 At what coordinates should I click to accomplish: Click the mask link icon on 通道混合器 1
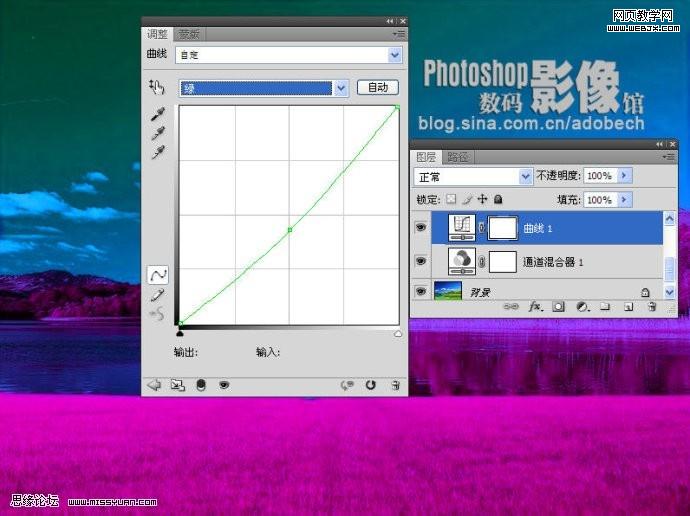(482, 262)
